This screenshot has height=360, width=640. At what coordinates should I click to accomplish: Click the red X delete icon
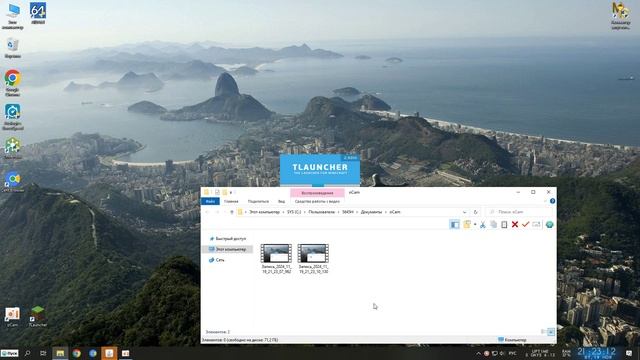(x=515, y=224)
